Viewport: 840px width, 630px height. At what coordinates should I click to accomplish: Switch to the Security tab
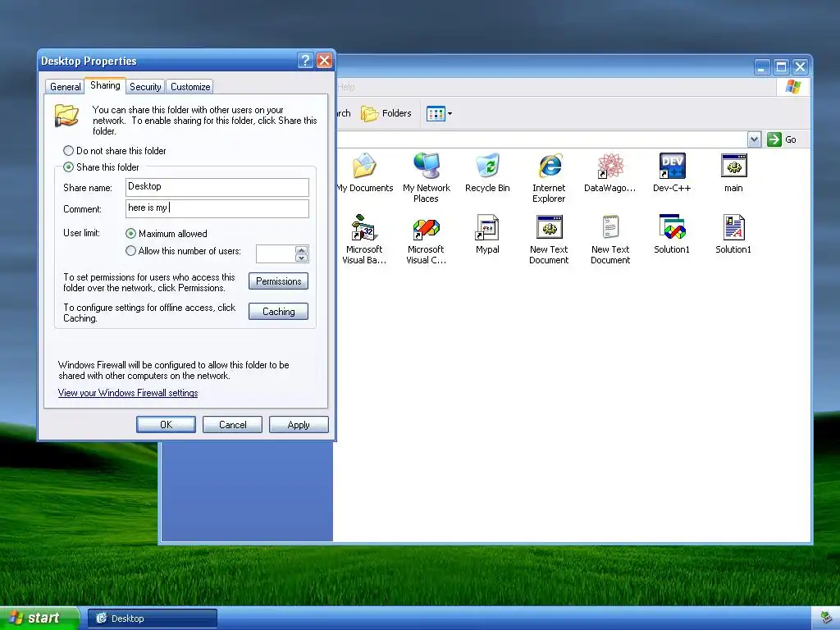[x=145, y=87]
